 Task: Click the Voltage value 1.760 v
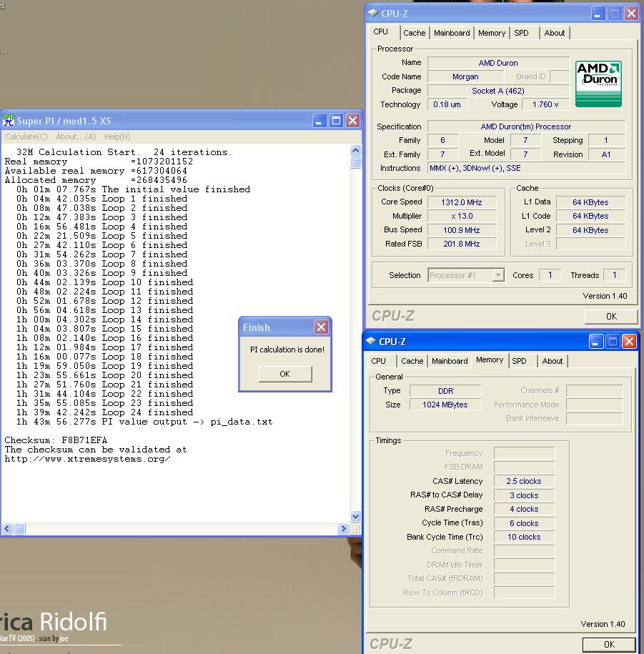545,104
